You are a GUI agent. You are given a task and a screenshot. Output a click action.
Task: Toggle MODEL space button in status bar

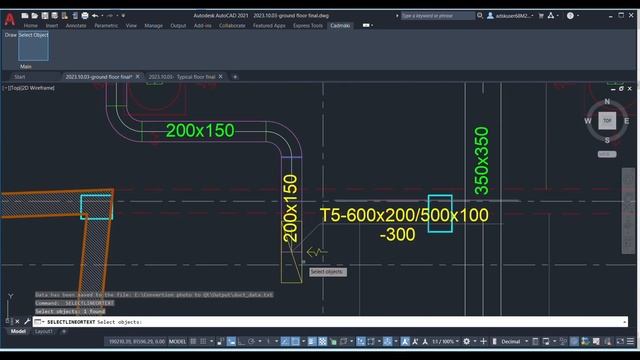coord(178,341)
